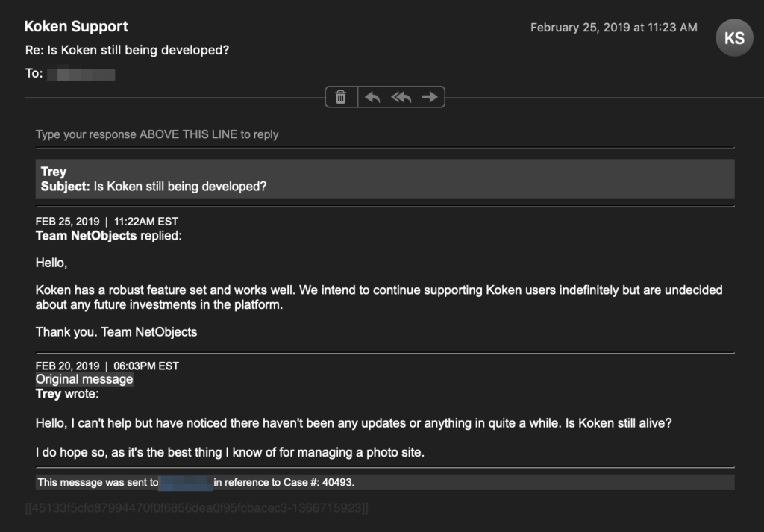Delete the message with the trash icon

pyautogui.click(x=341, y=97)
